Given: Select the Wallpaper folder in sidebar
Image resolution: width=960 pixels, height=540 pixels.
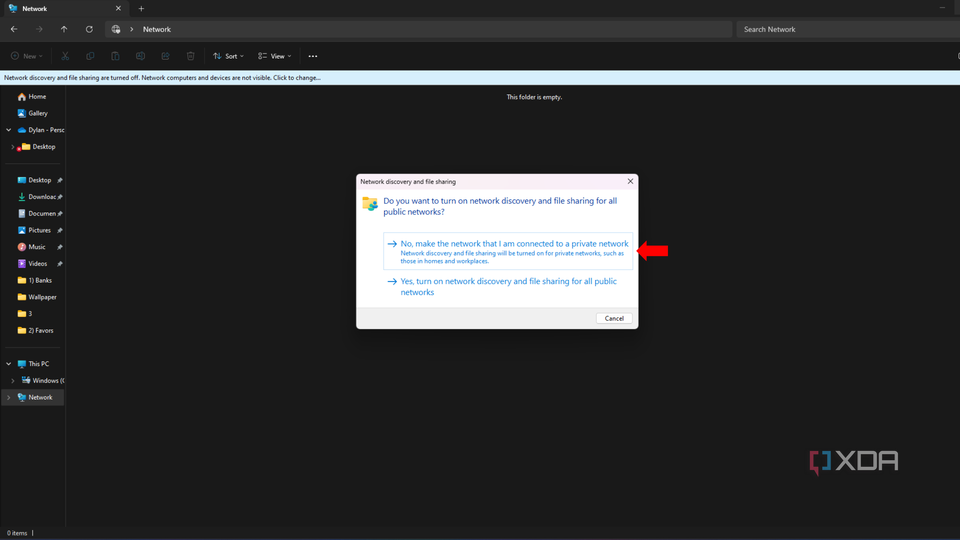Looking at the screenshot, I should [42, 297].
